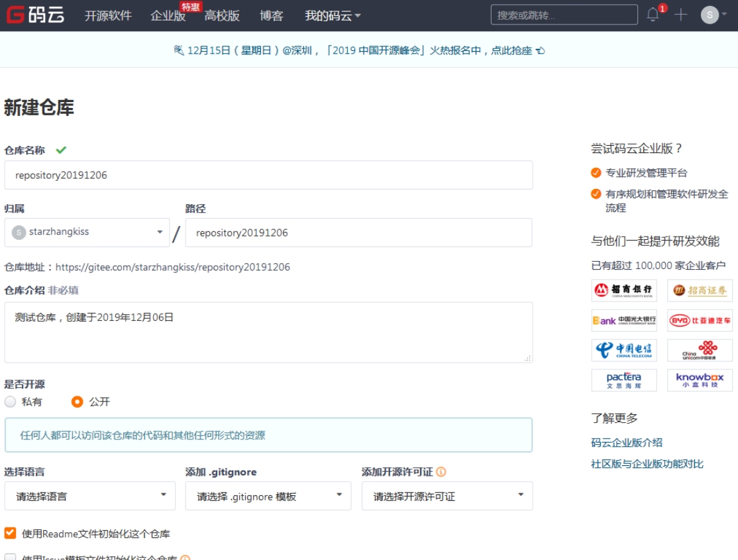
Task: Click the 中国光大银行 logo
Action: [624, 320]
